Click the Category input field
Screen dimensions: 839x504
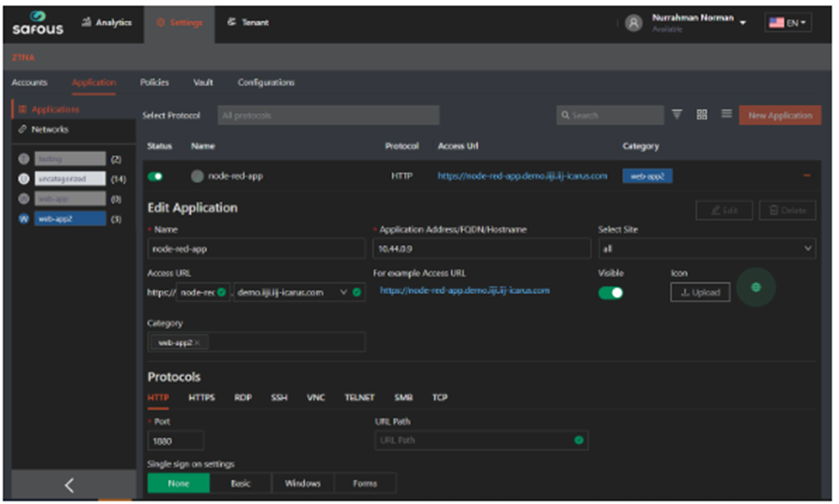[256, 342]
